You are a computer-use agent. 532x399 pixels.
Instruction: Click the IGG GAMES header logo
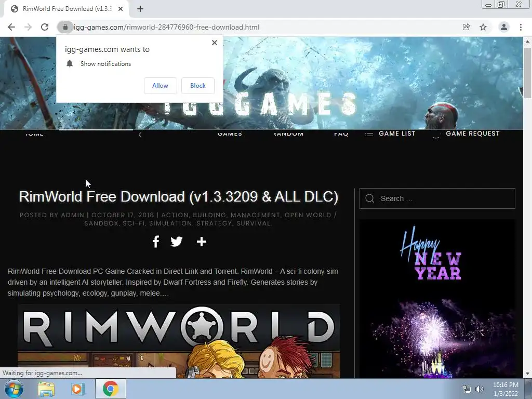click(261, 103)
